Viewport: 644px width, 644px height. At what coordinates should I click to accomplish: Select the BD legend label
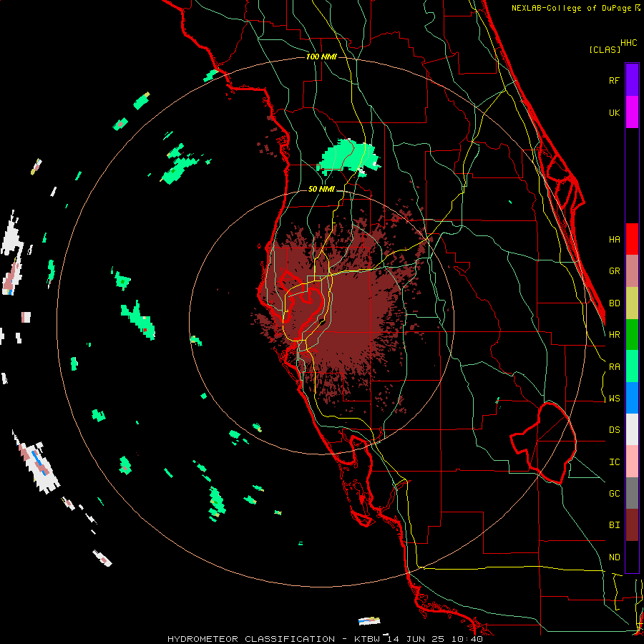pyautogui.click(x=614, y=303)
